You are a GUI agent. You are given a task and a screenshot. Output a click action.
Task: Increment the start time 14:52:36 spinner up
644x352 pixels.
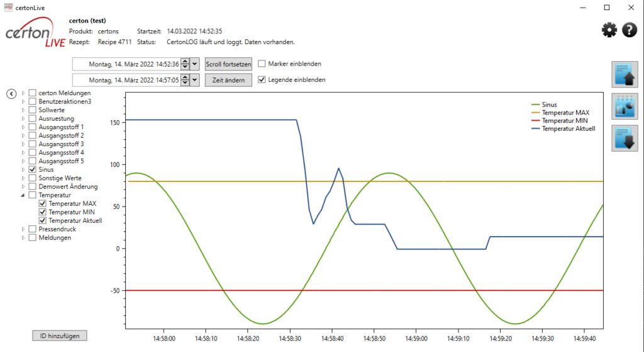(186, 61)
